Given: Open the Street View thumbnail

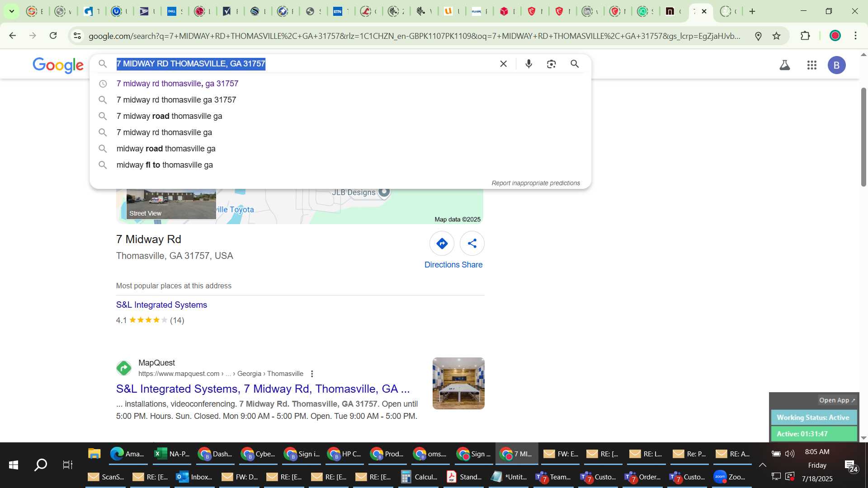Looking at the screenshot, I should click(171, 204).
